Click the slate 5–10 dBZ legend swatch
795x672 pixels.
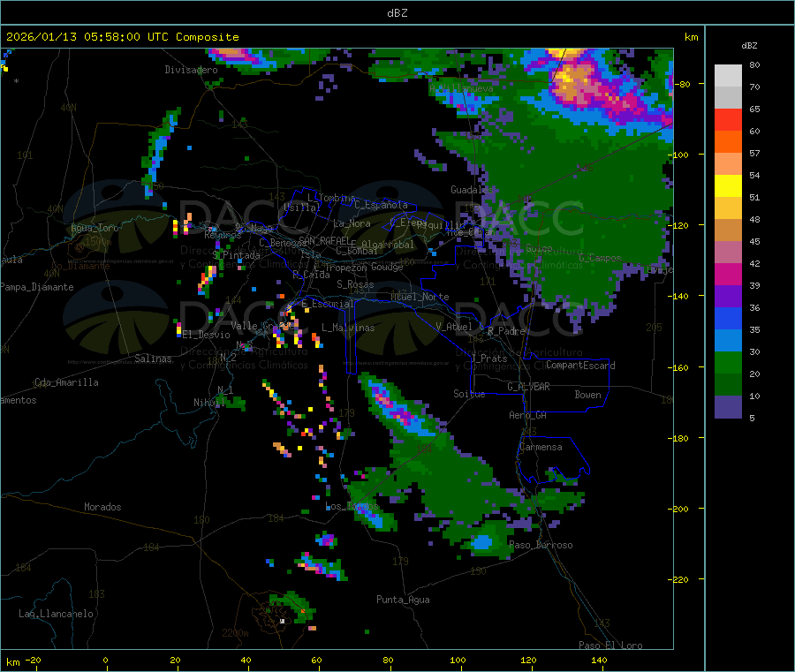(x=728, y=407)
